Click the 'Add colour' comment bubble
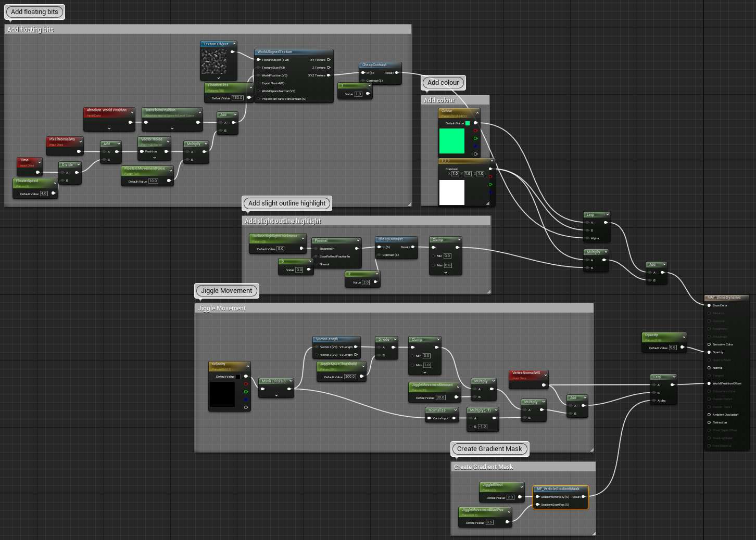The width and height of the screenshot is (756, 540). click(443, 82)
